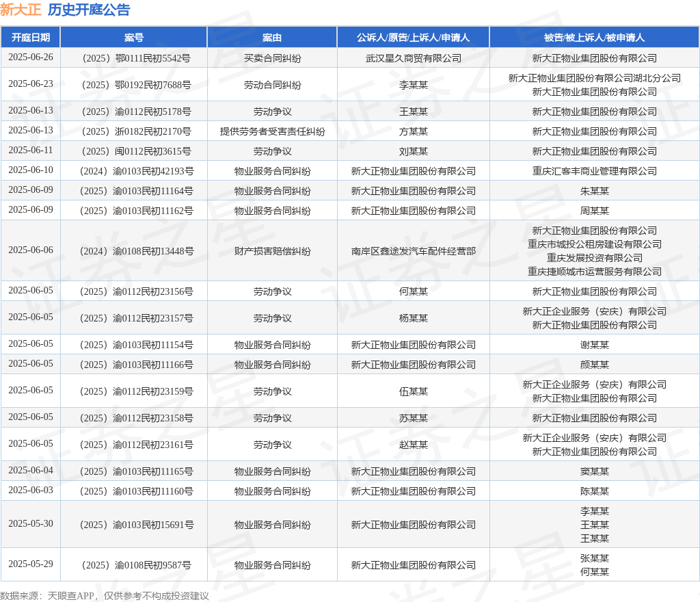Click plaintiff 苏某某
The image size is (700, 602).
tap(414, 418)
